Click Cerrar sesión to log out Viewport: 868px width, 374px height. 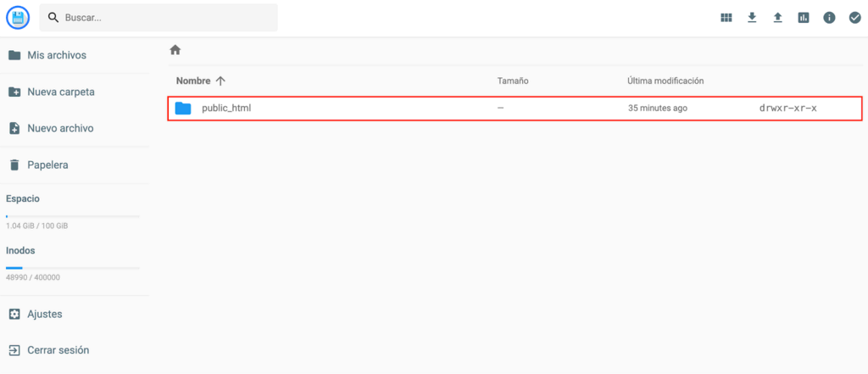click(x=58, y=349)
